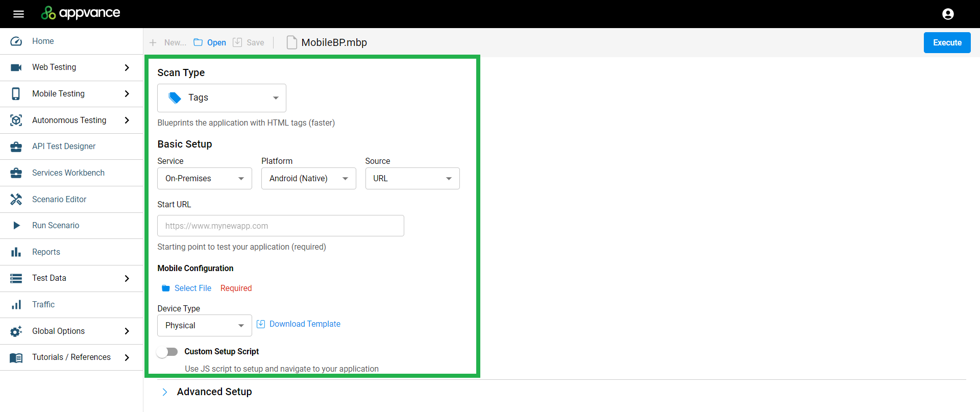Expand the Global Options submenu arrow
Screen dimensions: 980x412
point(127,331)
